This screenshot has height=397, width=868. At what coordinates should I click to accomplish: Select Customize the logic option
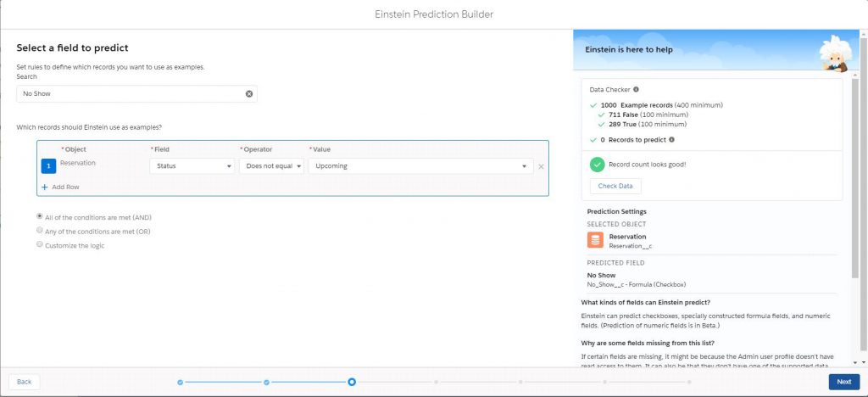click(x=40, y=244)
